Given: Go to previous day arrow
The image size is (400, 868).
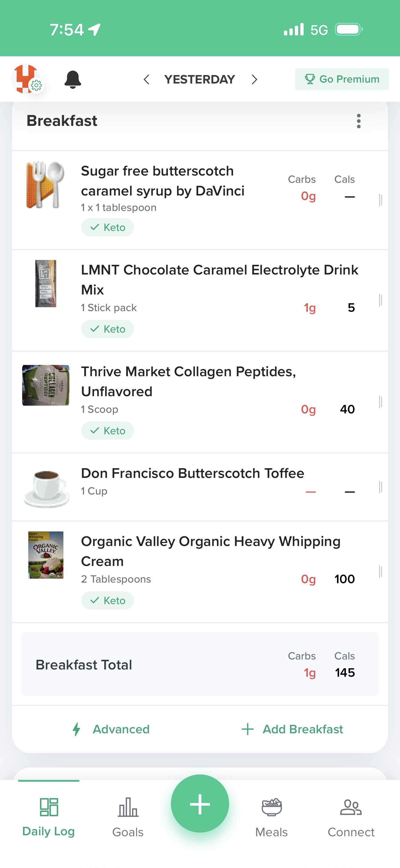Looking at the screenshot, I should 146,80.
